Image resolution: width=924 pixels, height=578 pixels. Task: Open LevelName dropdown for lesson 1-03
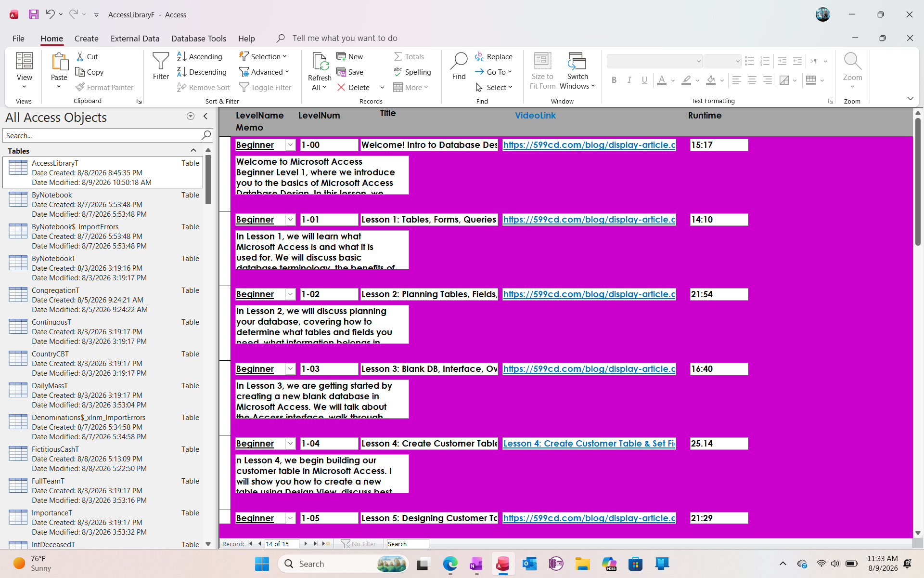tap(290, 369)
